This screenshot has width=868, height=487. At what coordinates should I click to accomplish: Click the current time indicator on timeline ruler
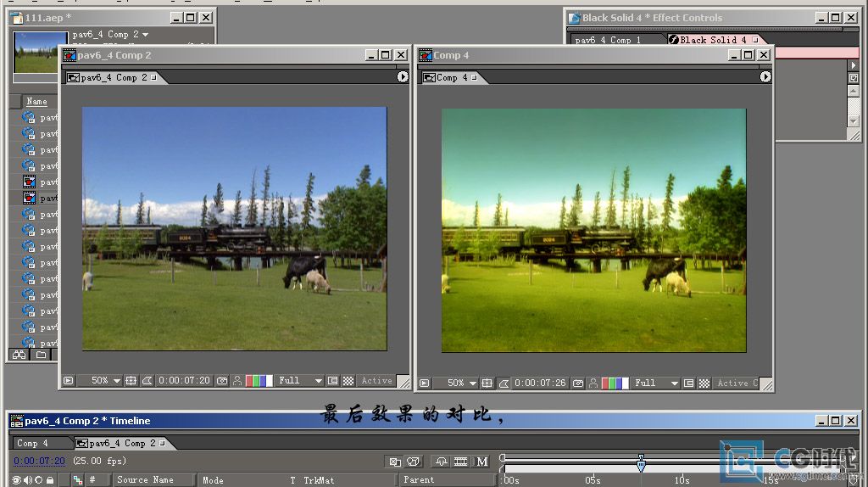point(641,462)
